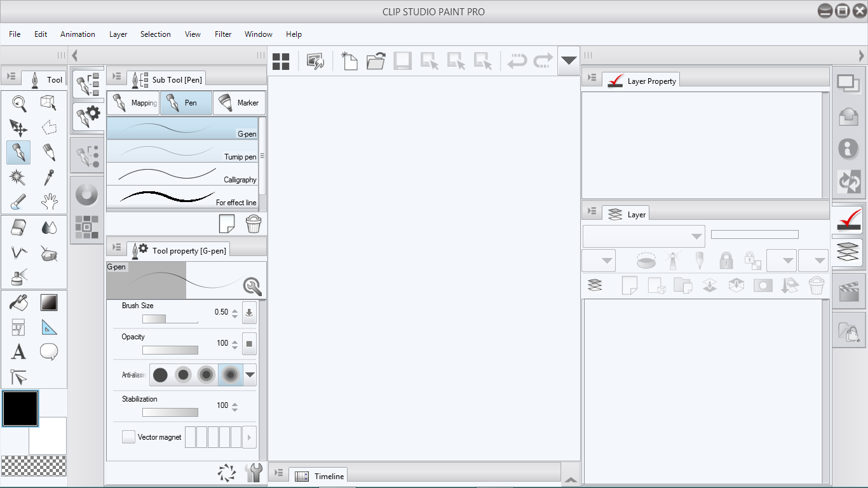
Task: Enable the Vector magnet checkbox
Action: tap(128, 437)
